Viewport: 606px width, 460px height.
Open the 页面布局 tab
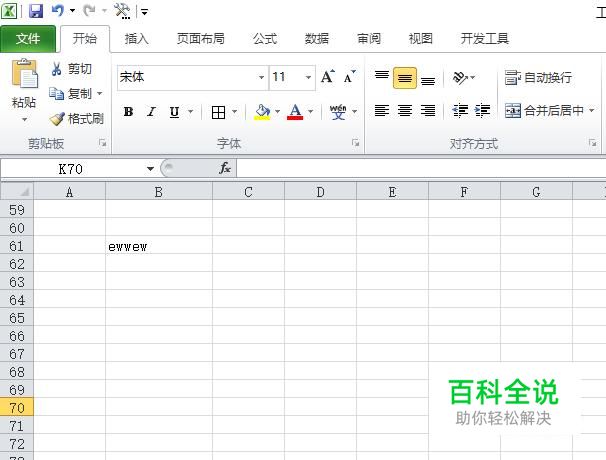click(x=201, y=39)
